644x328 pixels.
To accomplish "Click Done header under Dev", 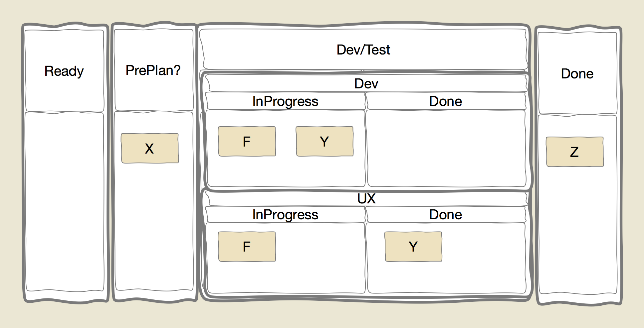I will [446, 101].
